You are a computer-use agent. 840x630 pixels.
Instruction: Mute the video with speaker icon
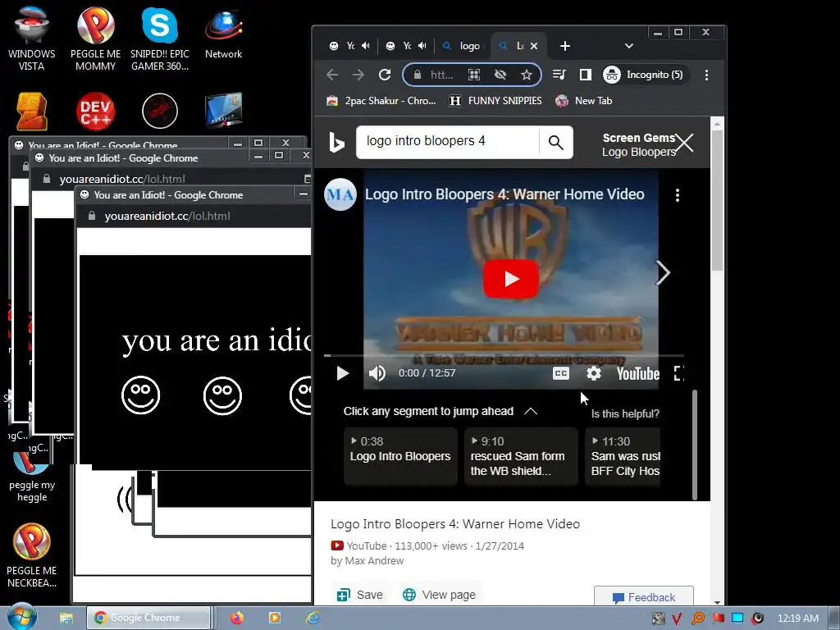(x=377, y=373)
